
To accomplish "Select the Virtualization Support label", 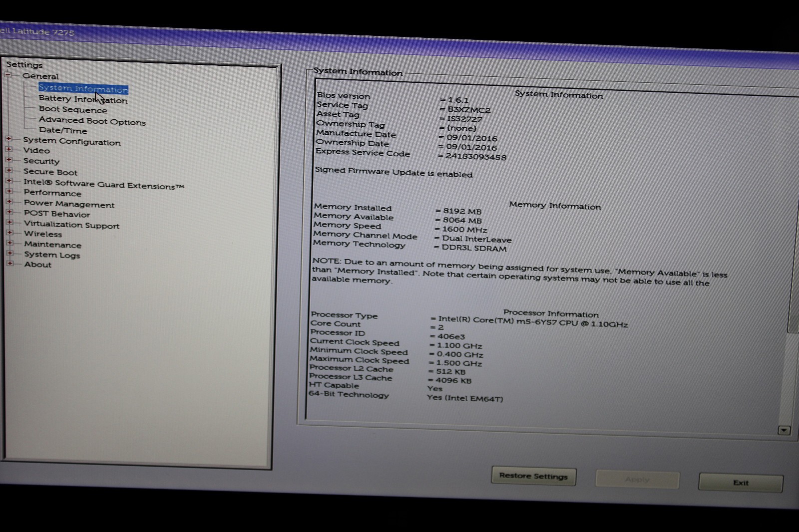I will tap(72, 225).
